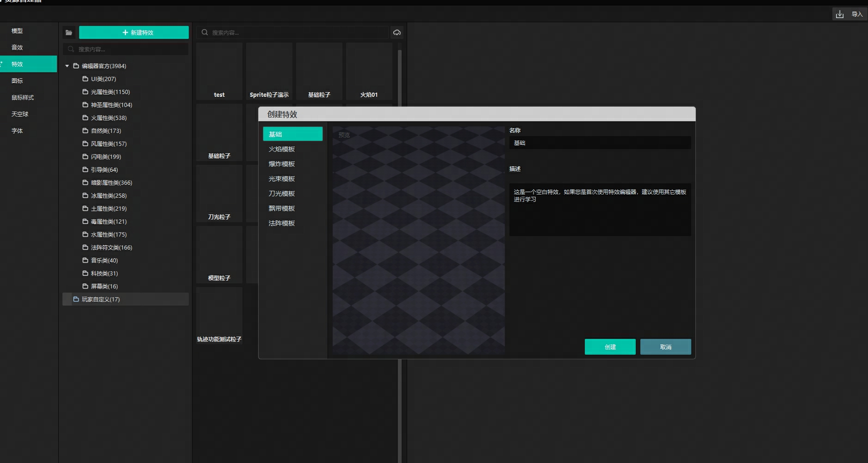The image size is (868, 463).
Task: Click the effect preview checkerboard area
Action: (419, 241)
